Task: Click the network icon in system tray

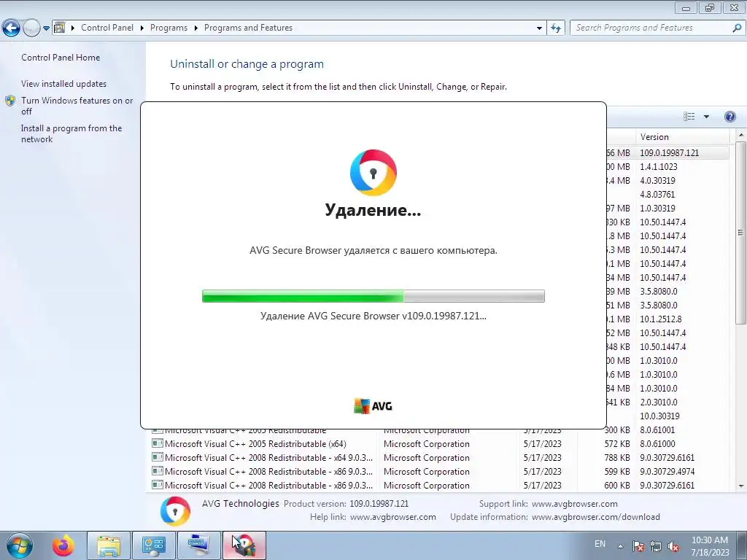Action: tap(656, 546)
